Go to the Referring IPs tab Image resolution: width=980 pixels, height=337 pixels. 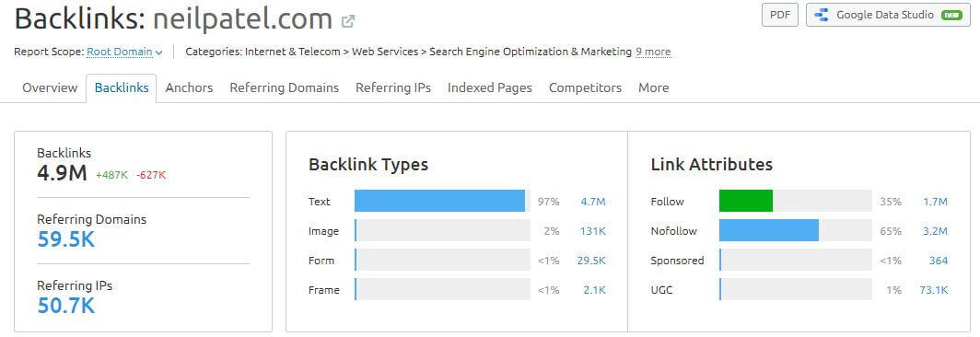393,88
